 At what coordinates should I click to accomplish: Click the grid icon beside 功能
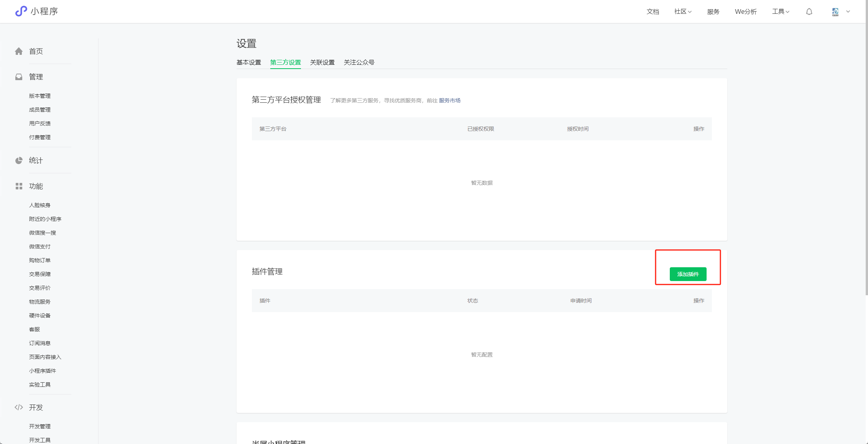pos(19,186)
